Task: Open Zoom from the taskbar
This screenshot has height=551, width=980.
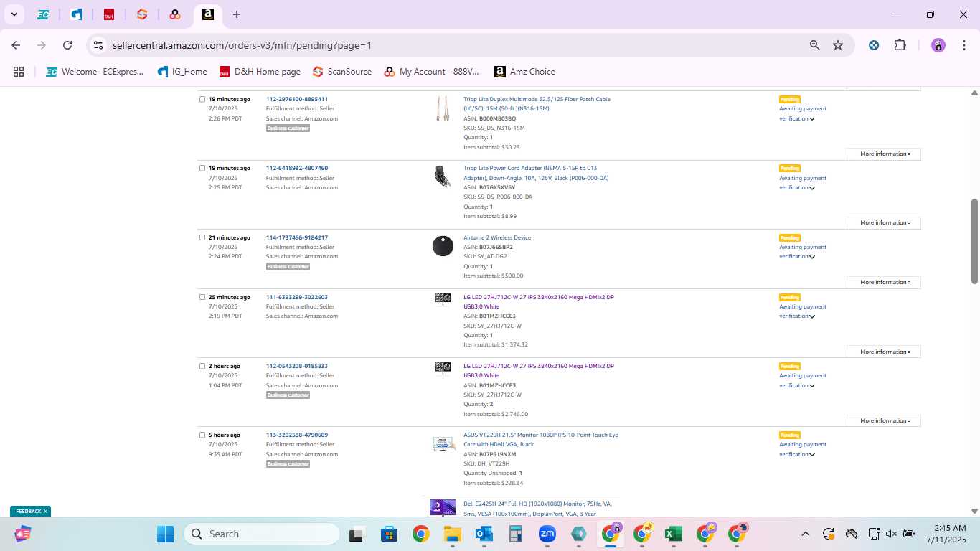Action: [x=547, y=534]
